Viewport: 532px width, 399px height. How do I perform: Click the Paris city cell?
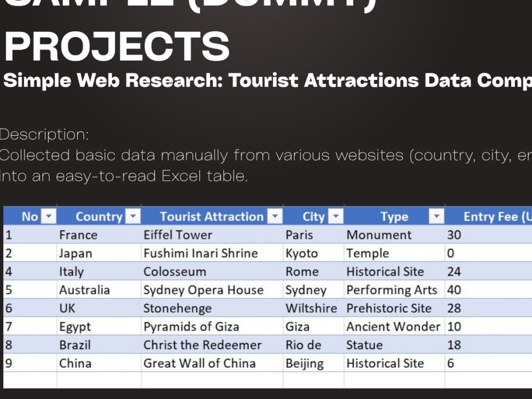pyautogui.click(x=313, y=235)
